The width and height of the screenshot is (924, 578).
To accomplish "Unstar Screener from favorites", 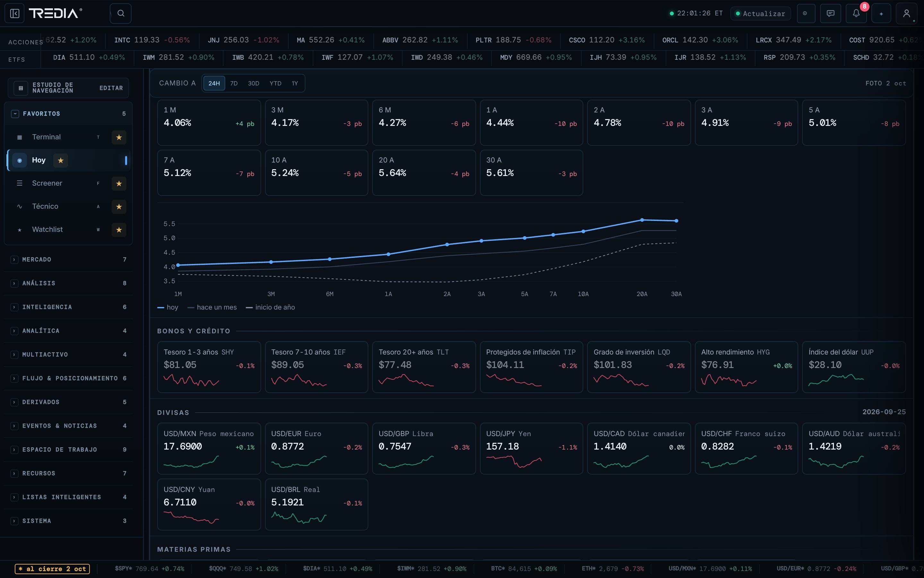I will click(x=119, y=183).
